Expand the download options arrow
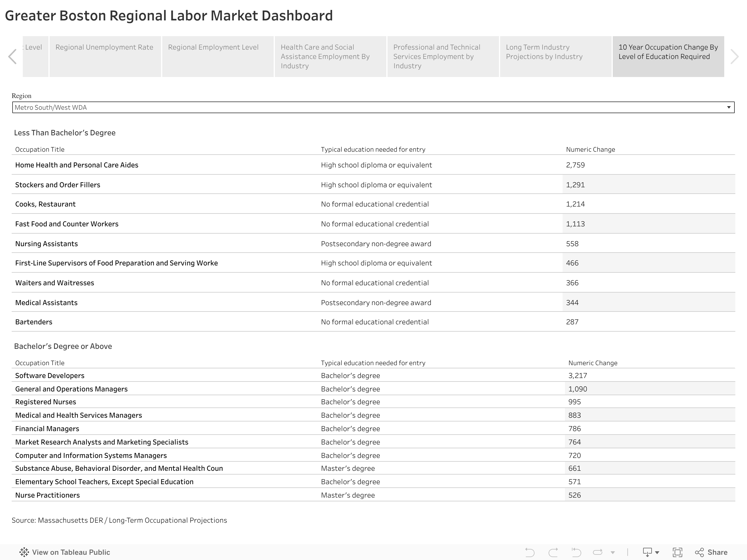The height and width of the screenshot is (560, 747). click(x=657, y=553)
